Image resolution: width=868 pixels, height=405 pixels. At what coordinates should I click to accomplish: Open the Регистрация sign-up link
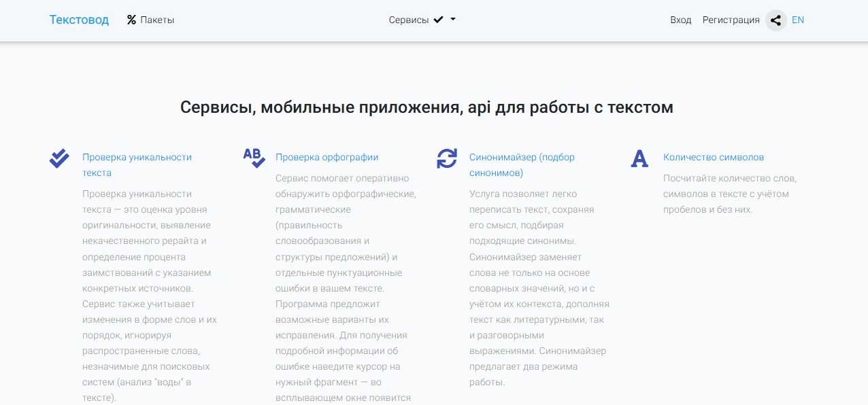coord(731,20)
